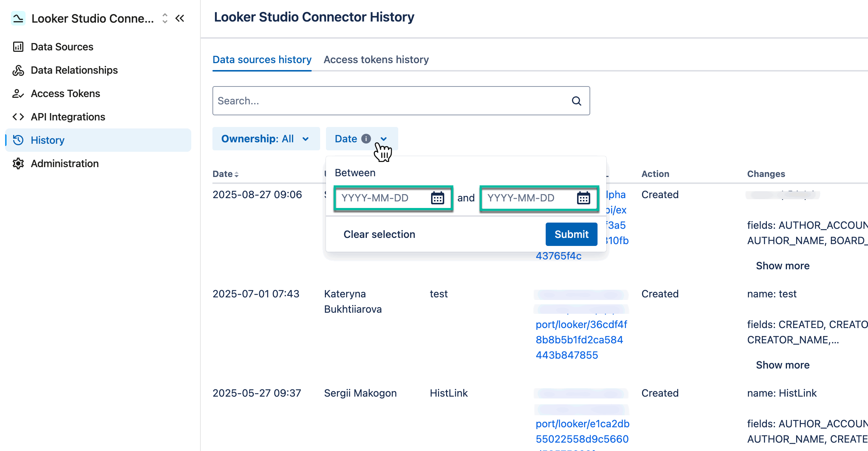
Task: Click inside the Search field
Action: 365,101
